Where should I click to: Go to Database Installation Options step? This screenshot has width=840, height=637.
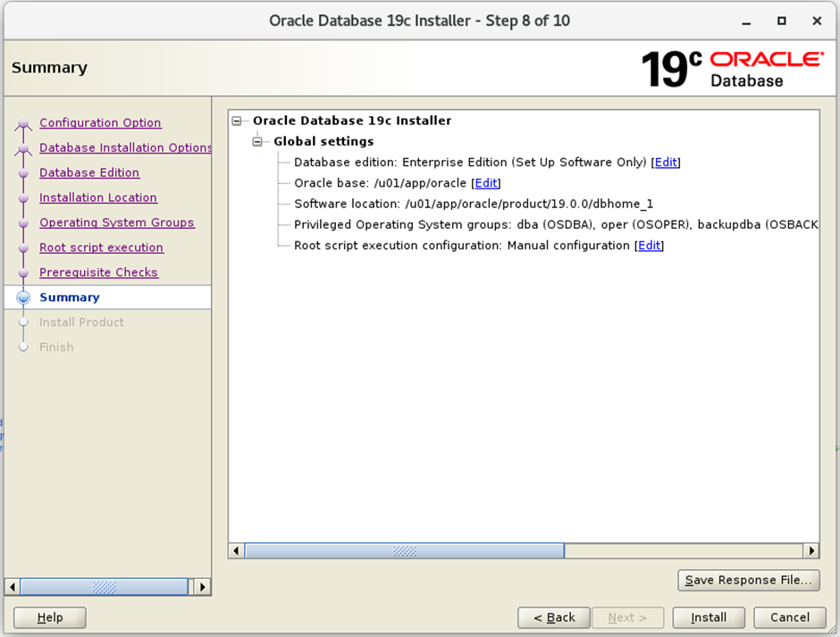coord(125,147)
